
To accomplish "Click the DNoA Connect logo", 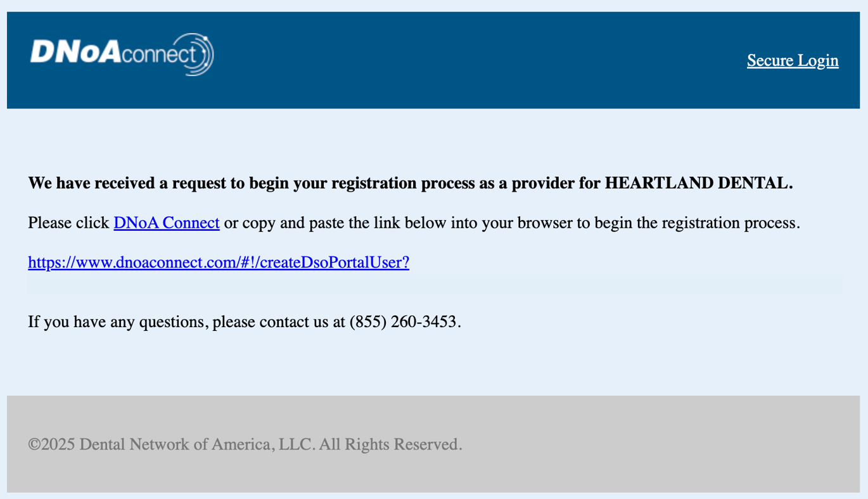I will [x=122, y=55].
